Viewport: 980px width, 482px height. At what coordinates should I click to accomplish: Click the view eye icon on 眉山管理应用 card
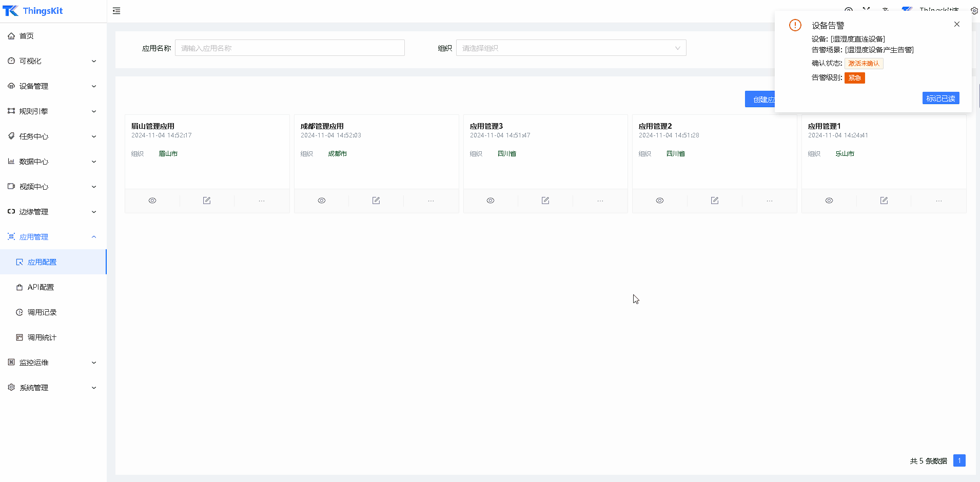[x=152, y=200]
